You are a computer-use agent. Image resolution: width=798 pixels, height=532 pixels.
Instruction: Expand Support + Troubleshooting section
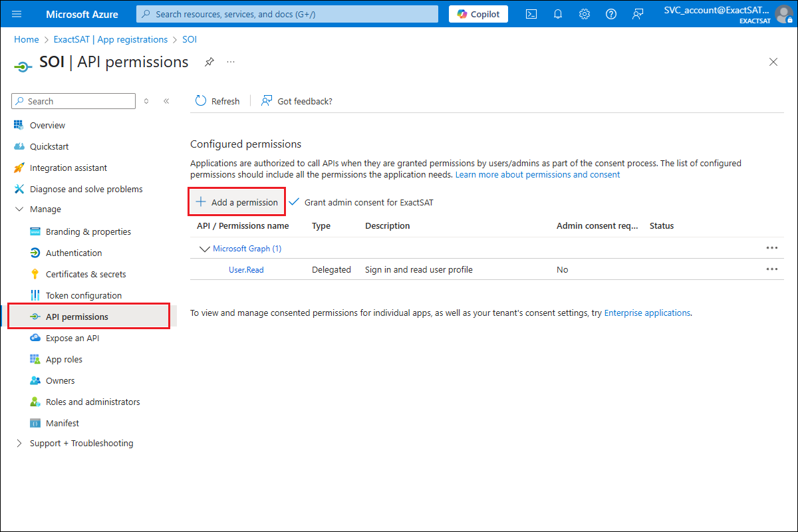tap(19, 444)
